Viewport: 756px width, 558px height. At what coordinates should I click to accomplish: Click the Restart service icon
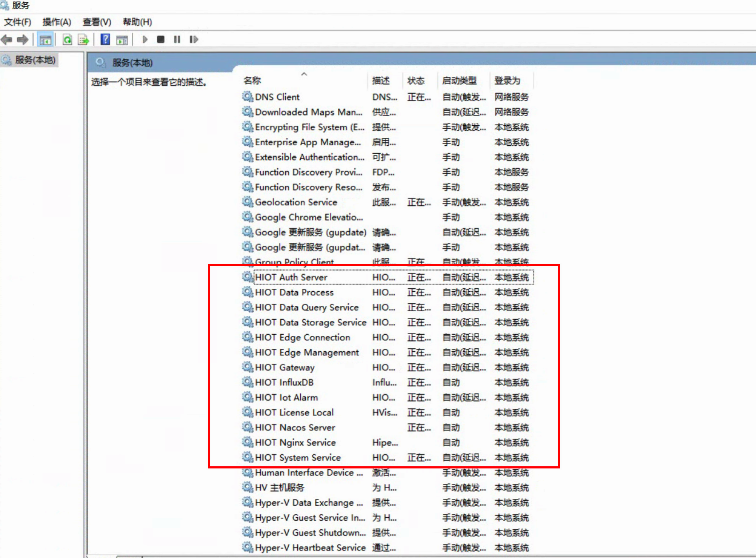coord(194,39)
